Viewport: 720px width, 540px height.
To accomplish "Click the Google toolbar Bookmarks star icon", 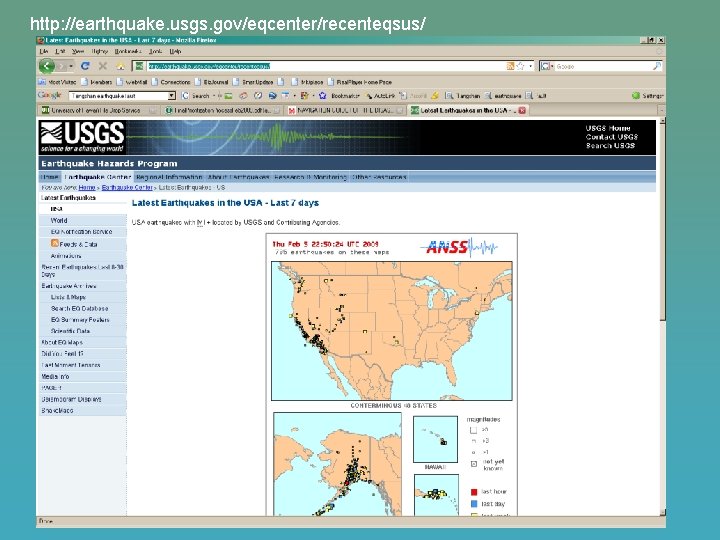I will [322, 96].
